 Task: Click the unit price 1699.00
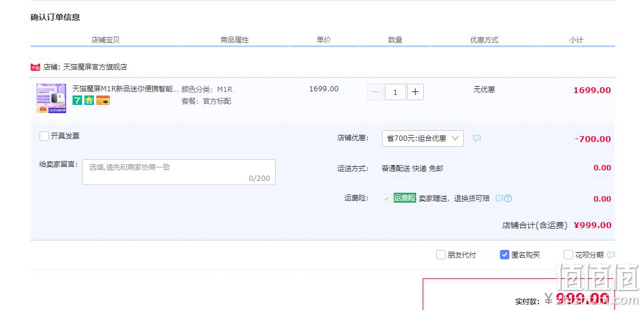323,88
